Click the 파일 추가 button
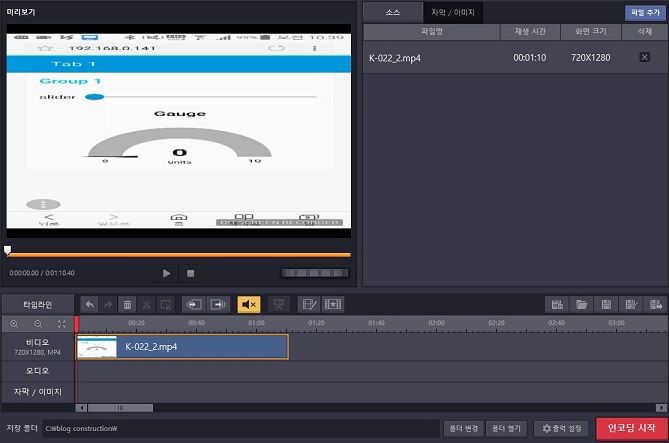The image size is (669, 443). click(645, 12)
